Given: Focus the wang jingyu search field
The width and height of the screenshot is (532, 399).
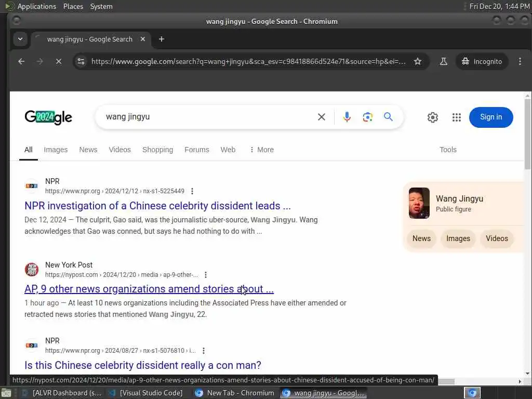Looking at the screenshot, I should (x=207, y=117).
